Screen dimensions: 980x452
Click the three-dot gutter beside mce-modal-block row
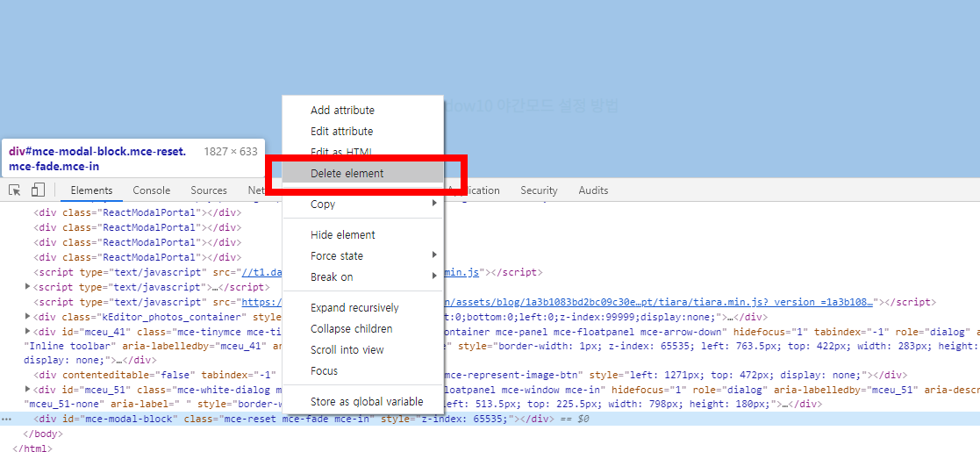[x=7, y=419]
